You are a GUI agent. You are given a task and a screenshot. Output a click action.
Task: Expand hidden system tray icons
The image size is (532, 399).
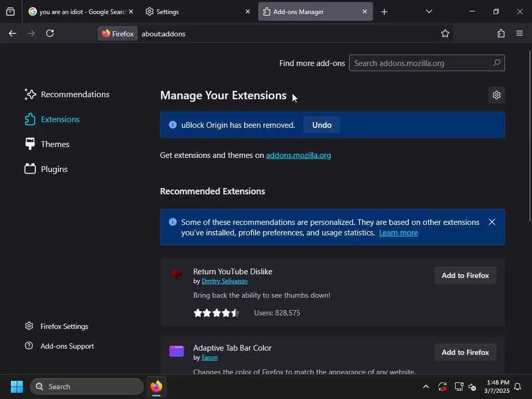[x=426, y=387]
